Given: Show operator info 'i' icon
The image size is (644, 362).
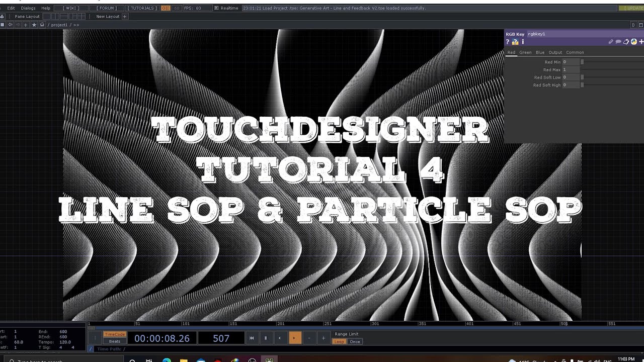Looking at the screenshot, I should 523,42.
